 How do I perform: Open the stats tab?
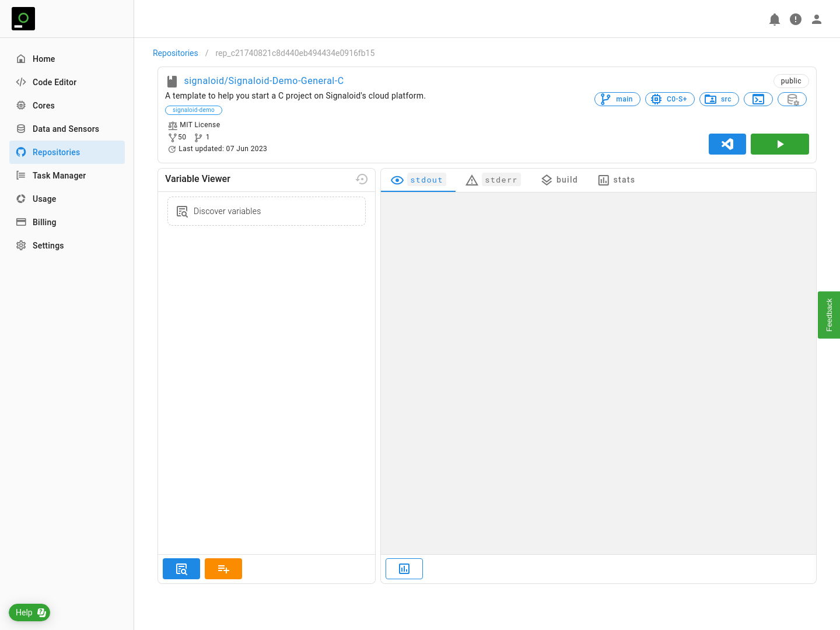click(617, 180)
